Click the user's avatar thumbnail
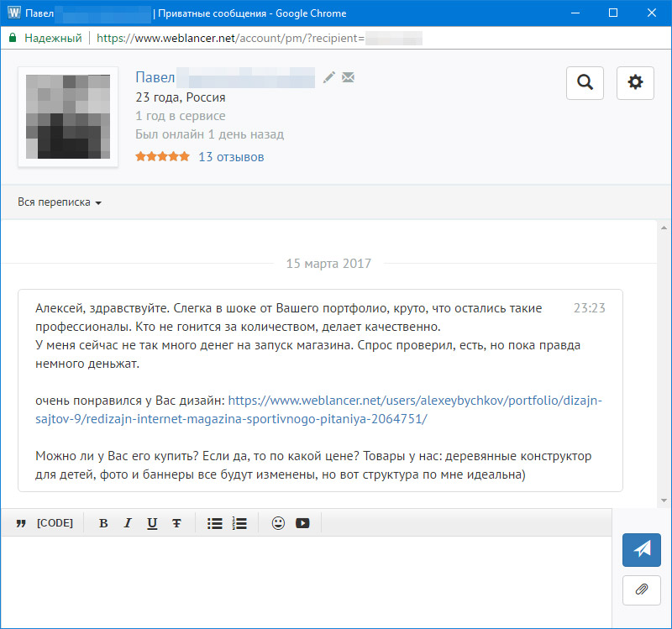This screenshot has height=629, width=672. tap(68, 117)
